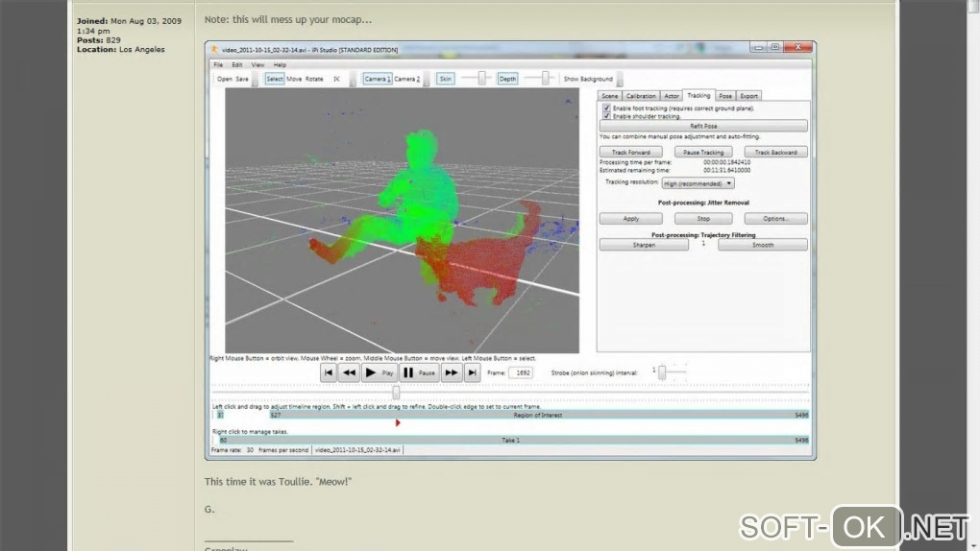The height and width of the screenshot is (551, 980).
Task: Toggle Enable foot tracking checkbox
Action: (x=606, y=108)
